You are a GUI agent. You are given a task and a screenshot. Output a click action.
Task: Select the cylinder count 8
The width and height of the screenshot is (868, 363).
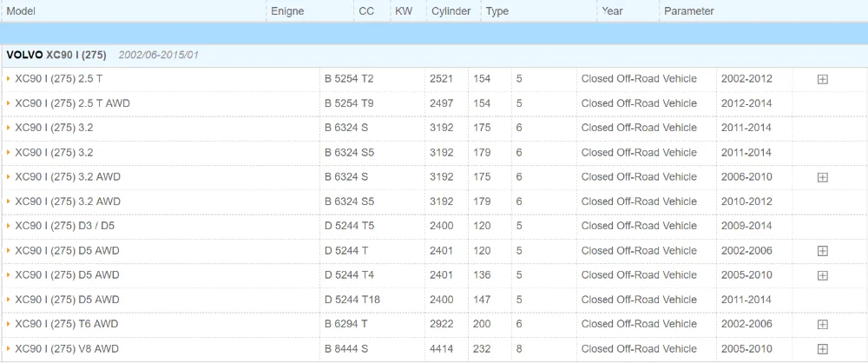coord(519,348)
